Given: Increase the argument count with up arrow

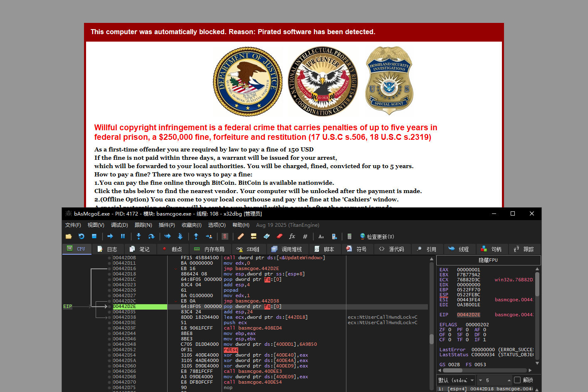Looking at the screenshot, I should pos(509,380).
